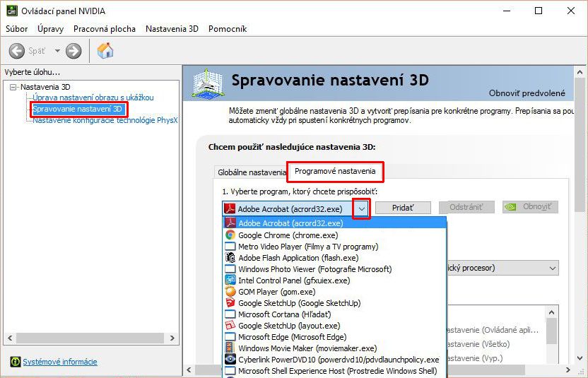Click the main panel scroll up arrow
588x378 pixels.
tap(580, 72)
